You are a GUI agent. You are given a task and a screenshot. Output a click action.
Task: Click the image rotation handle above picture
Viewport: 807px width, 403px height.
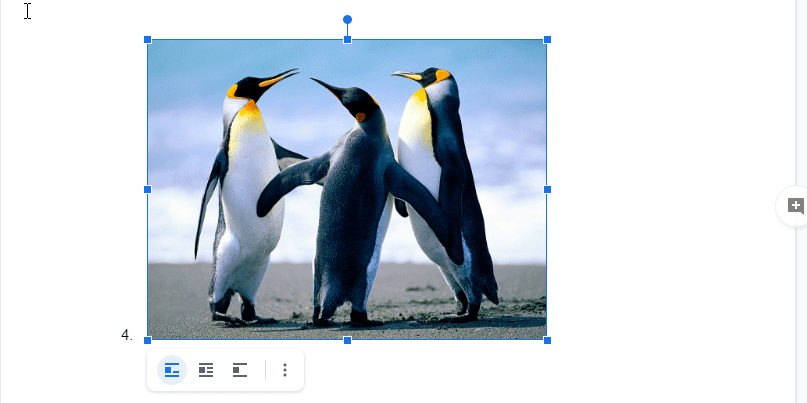(347, 20)
